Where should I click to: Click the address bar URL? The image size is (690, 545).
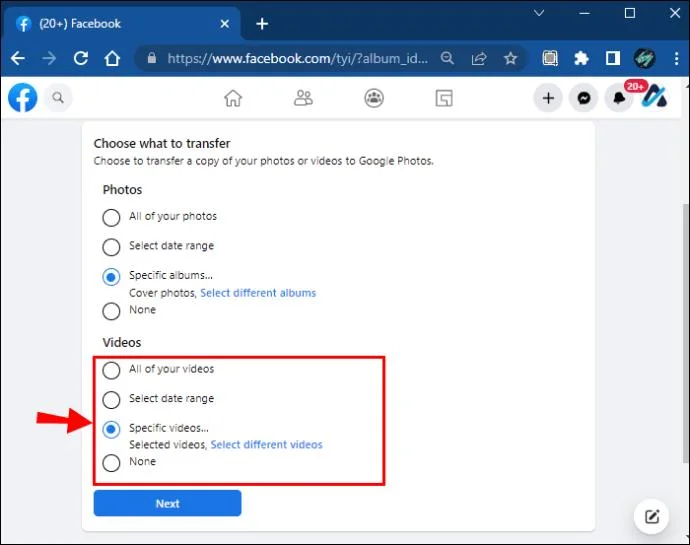tap(297, 58)
